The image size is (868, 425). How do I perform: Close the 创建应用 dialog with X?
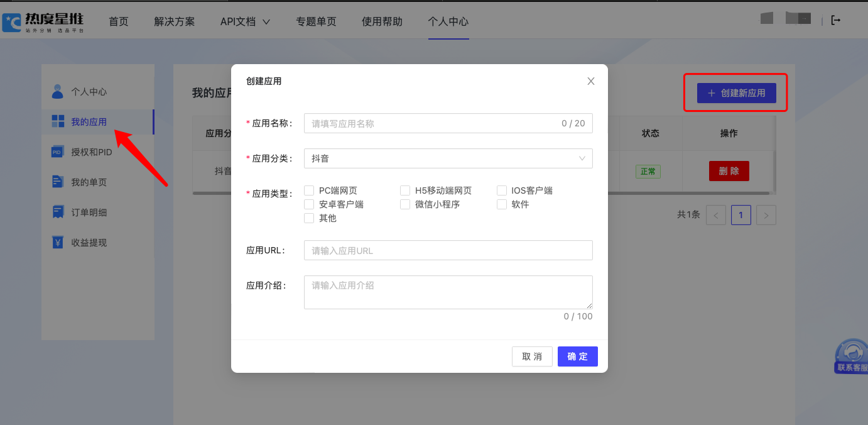(x=590, y=81)
